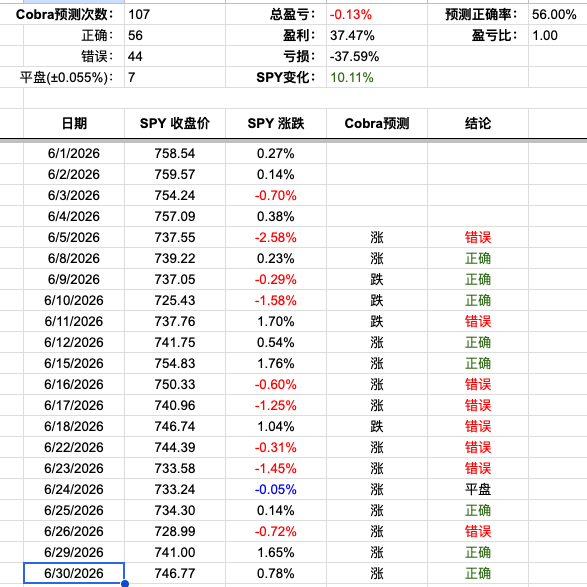Click the date cell 6/10/2026

click(74, 300)
